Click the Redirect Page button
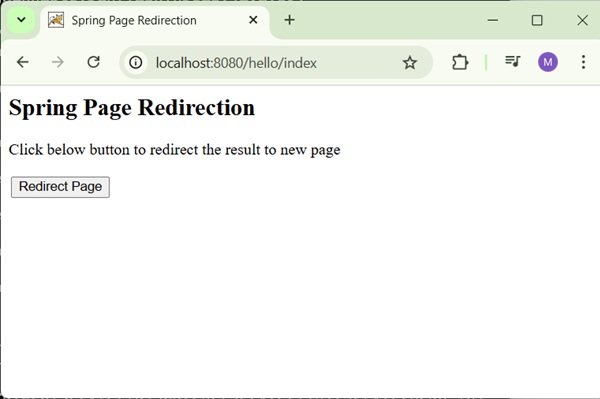The height and width of the screenshot is (399, 600). 60,187
